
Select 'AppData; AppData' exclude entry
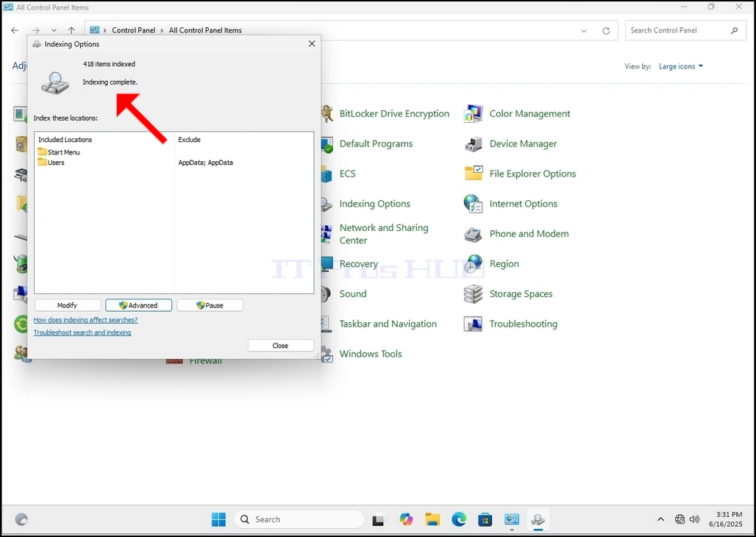[205, 163]
